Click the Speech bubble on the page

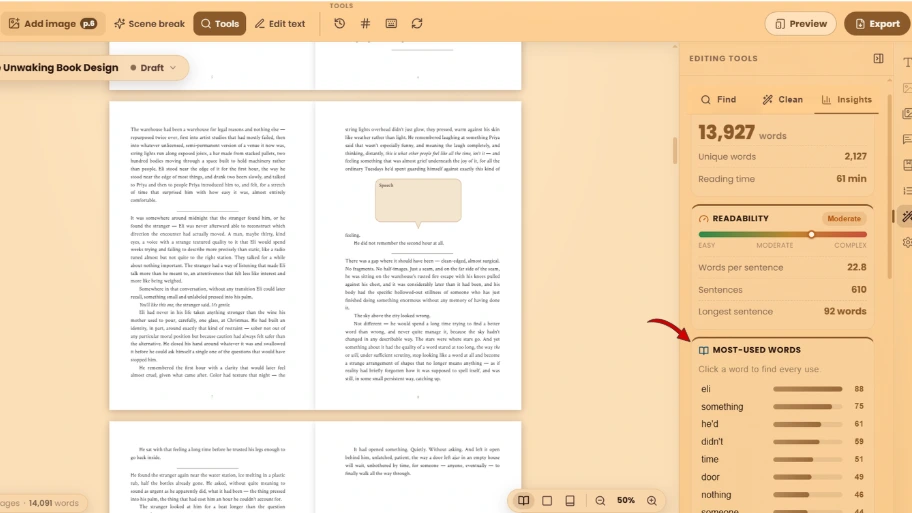(418, 201)
